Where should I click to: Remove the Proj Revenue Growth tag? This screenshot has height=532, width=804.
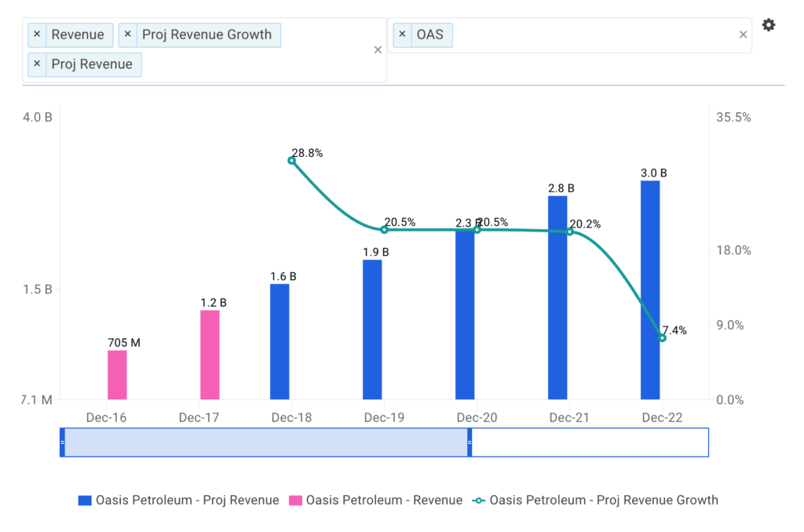point(128,35)
